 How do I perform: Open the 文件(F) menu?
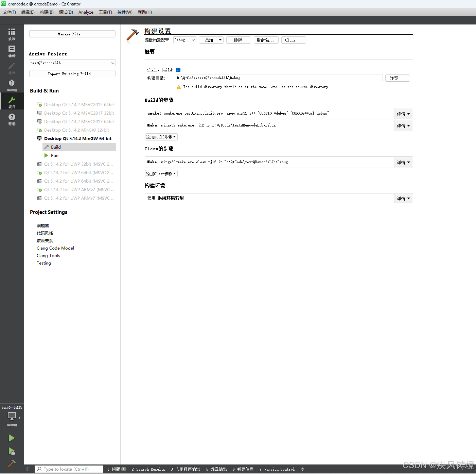[x=10, y=12]
